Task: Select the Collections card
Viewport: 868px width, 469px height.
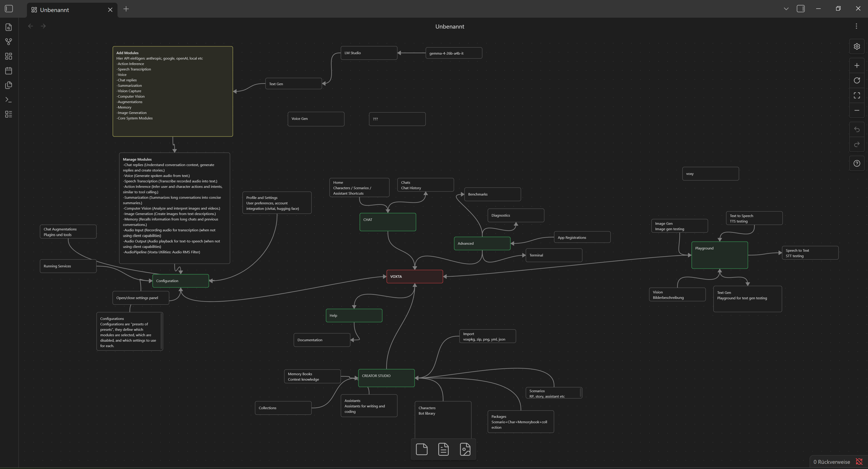Action: (x=283, y=408)
